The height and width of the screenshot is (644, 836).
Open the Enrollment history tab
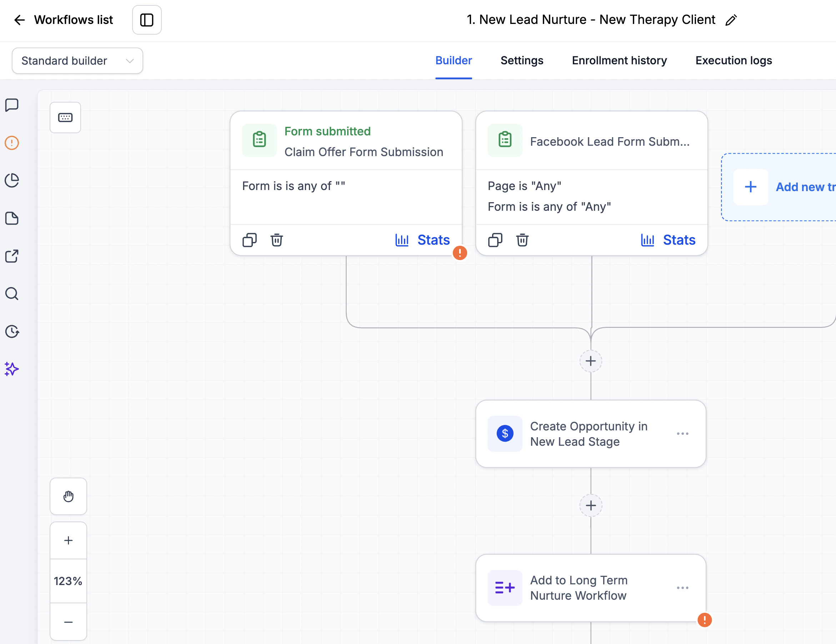(619, 60)
